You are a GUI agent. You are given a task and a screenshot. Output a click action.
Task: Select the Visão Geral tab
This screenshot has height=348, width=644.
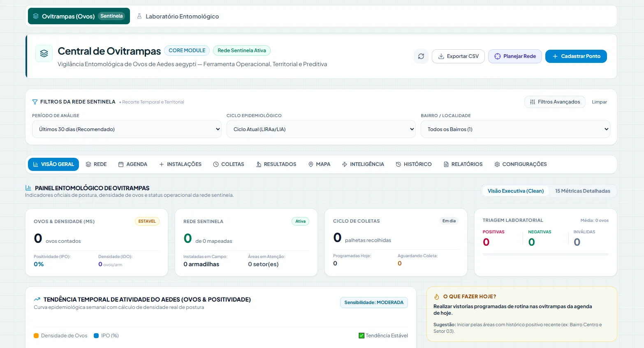pos(53,164)
